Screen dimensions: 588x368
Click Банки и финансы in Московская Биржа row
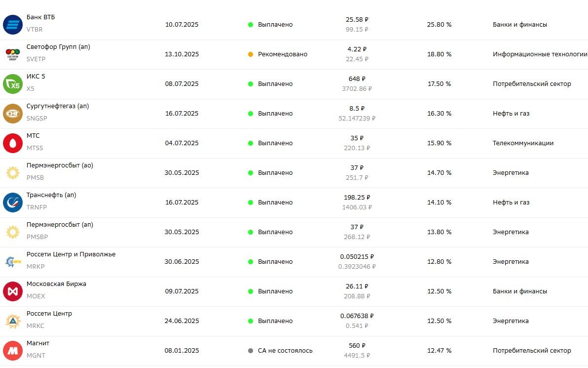[520, 292]
